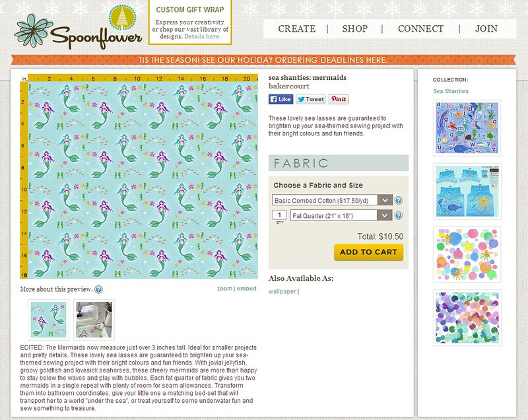Expand the Basic Combed Cotton fabric dropdown
The width and height of the screenshot is (528, 420).
333,200
